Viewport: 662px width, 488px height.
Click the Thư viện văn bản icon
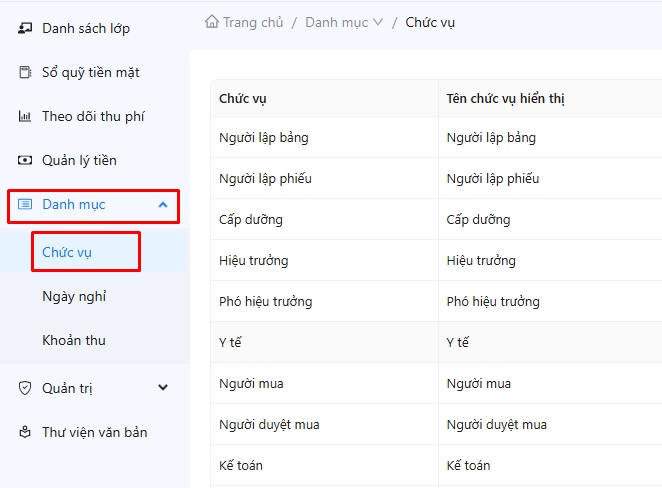(x=25, y=432)
